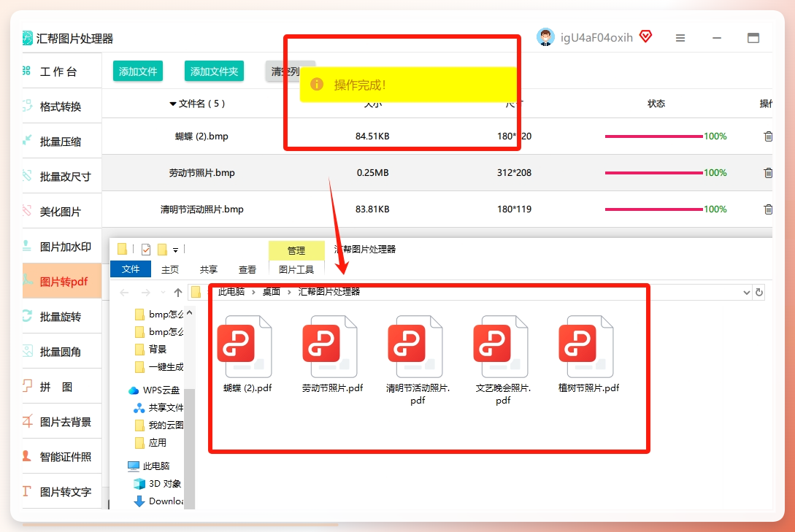Click the user avatar icon
Viewport: 795px width, 532px height.
(545, 37)
